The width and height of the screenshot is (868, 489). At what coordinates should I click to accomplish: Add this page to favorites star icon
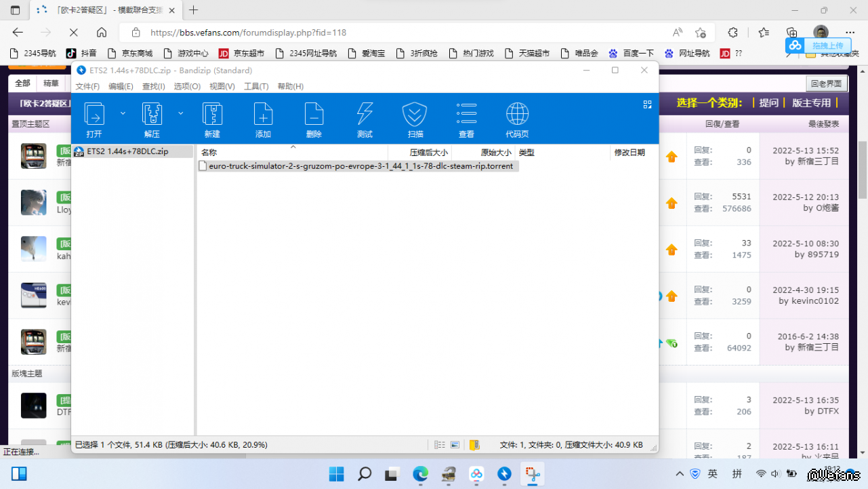coord(701,33)
